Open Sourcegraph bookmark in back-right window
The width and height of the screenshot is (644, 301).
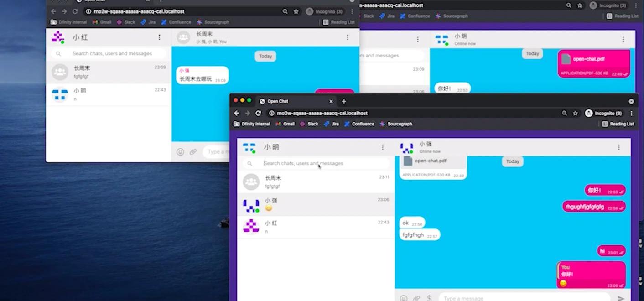tap(452, 16)
